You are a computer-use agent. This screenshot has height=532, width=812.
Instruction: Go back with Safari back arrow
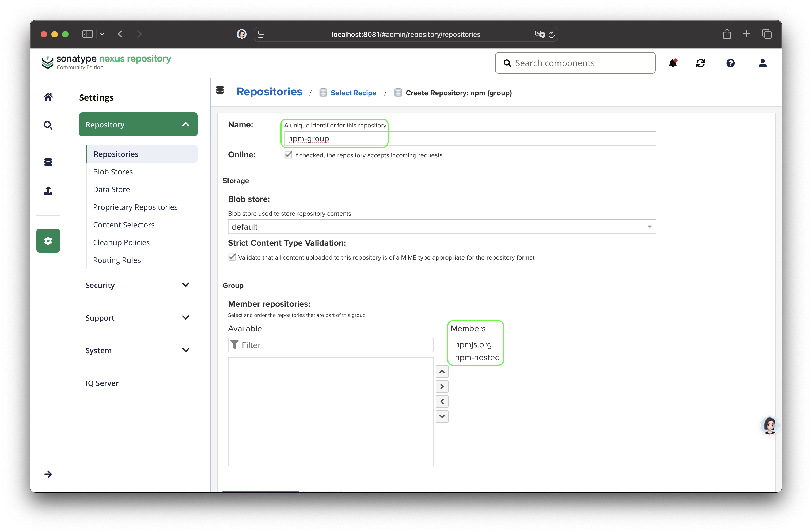pyautogui.click(x=120, y=34)
